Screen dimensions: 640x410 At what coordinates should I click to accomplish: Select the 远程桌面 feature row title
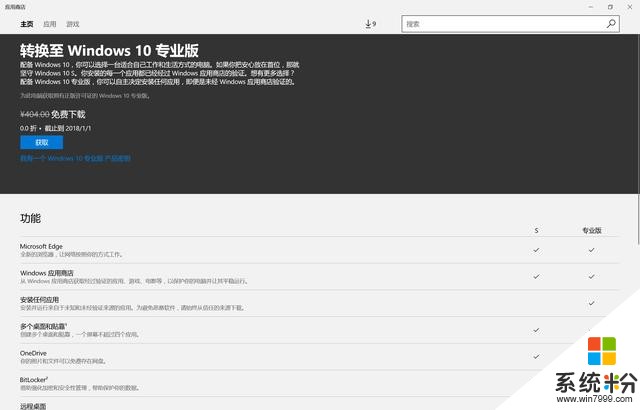(x=33, y=406)
